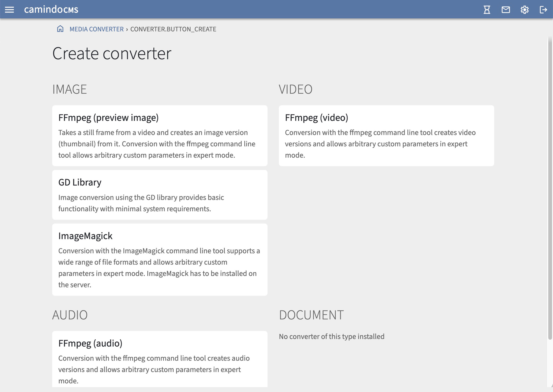
Task: Click 'No converter of this type installed'
Action: tap(332, 336)
